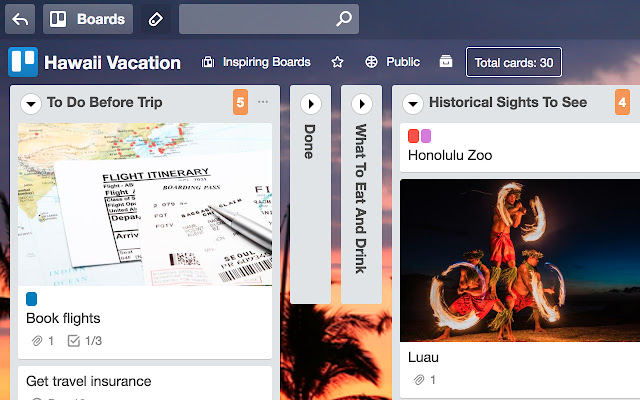Open the Boards menu

coord(88,18)
